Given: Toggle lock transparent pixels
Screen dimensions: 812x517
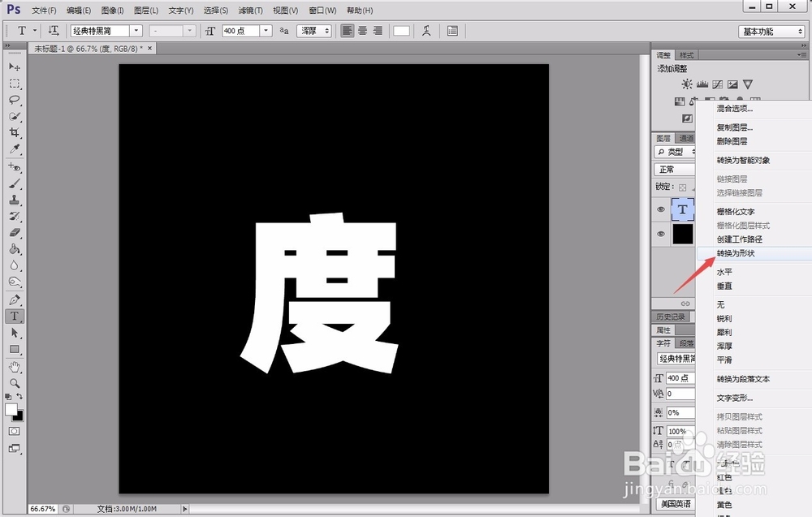Looking at the screenshot, I should (x=683, y=187).
